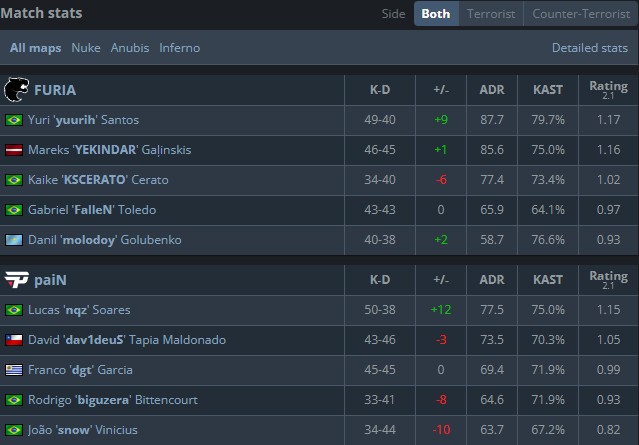Open the Detailed stats link
This screenshot has height=445, width=639.
(x=589, y=48)
